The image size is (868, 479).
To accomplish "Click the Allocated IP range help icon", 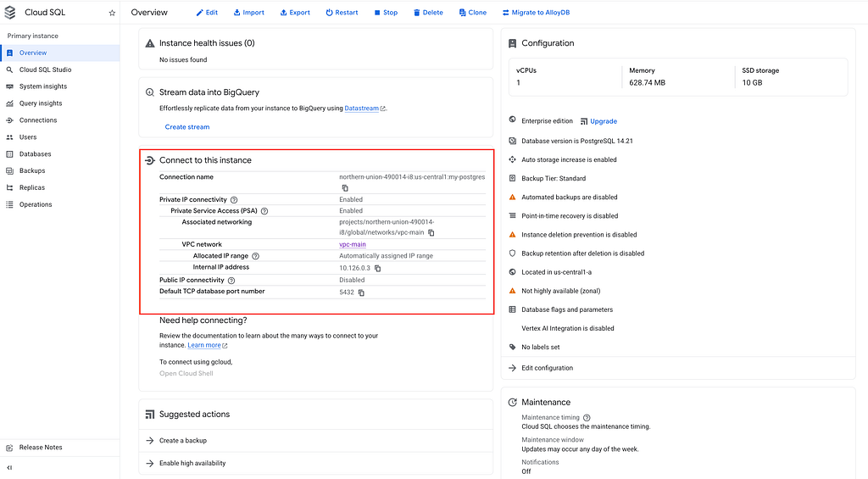I will 256,256.
